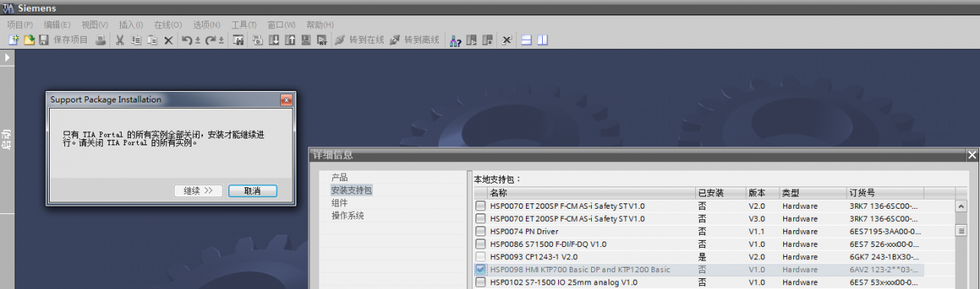980x289 pixels.
Task: Check HSP0093 CP1243-1 V2.0 checkbox
Action: 481,257
